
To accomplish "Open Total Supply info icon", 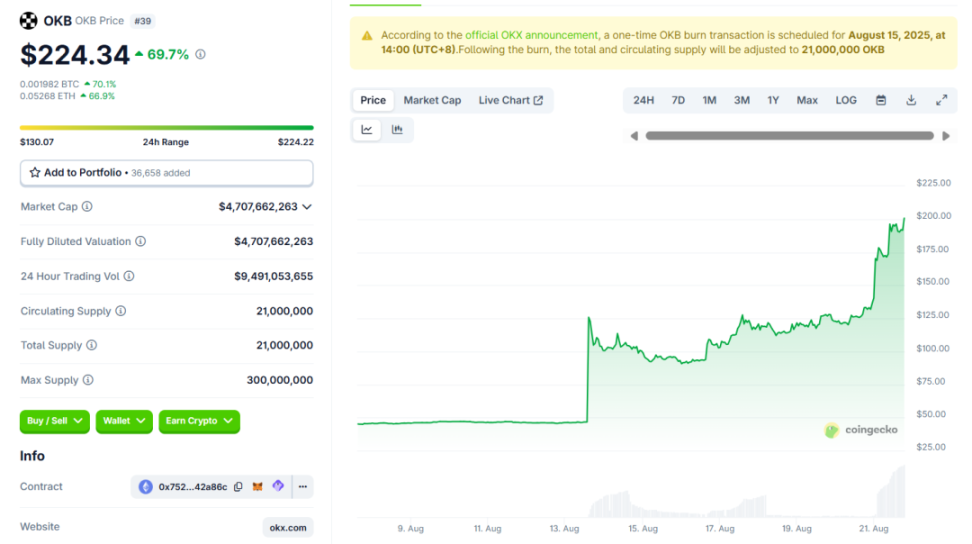I will tap(92, 345).
